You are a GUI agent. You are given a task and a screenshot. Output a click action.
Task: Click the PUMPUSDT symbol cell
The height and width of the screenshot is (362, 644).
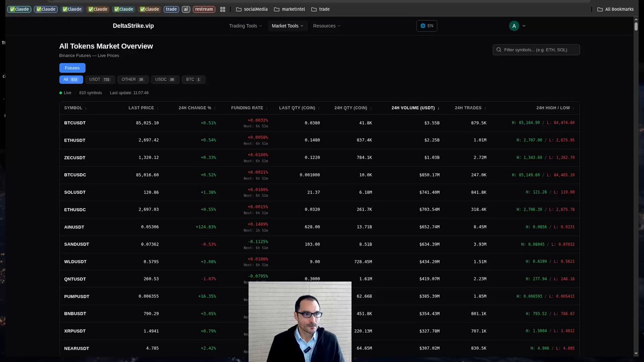point(76,296)
